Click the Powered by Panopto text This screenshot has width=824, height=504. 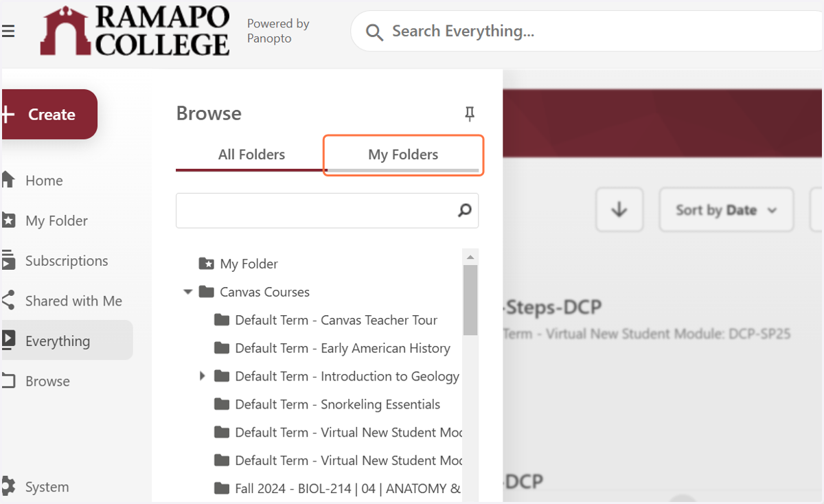click(x=278, y=31)
